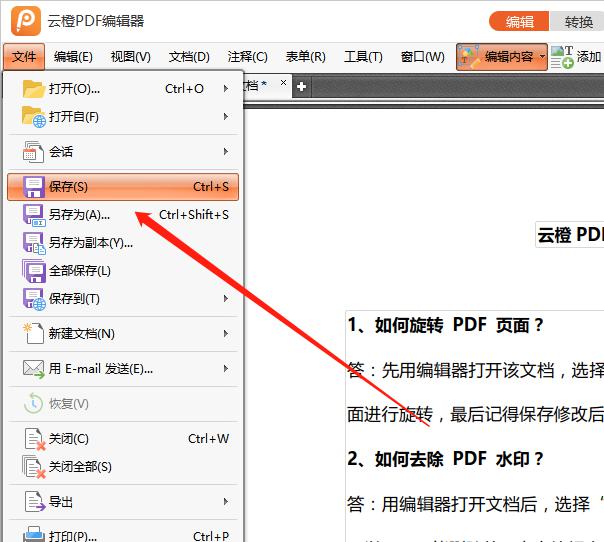Click the 云橙PDF编辑器 orange logo icon
Viewport: 604px width, 542px height.
pyautogui.click(x=26, y=21)
